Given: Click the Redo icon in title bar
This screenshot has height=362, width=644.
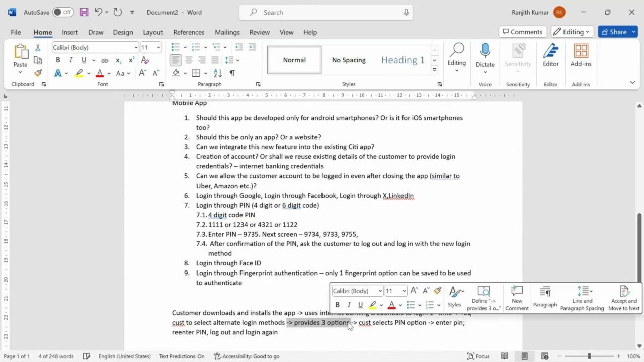Looking at the screenshot, I should (117, 12).
